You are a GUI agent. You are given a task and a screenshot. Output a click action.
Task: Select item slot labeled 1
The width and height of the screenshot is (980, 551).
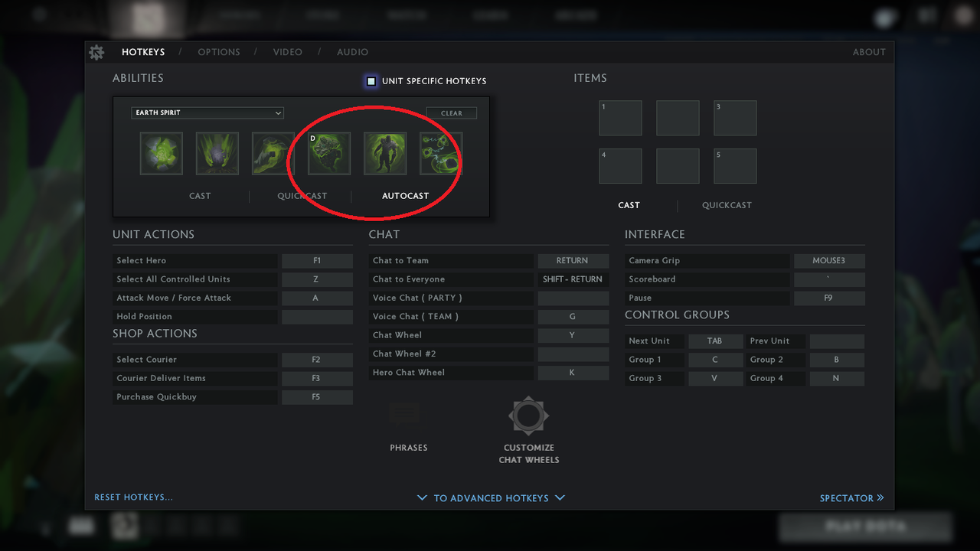[x=620, y=119]
